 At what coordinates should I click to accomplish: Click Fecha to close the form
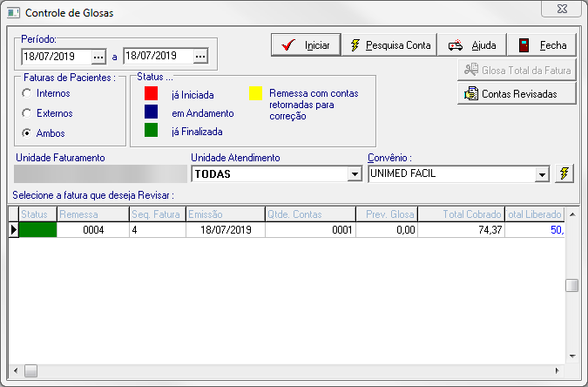[542, 45]
